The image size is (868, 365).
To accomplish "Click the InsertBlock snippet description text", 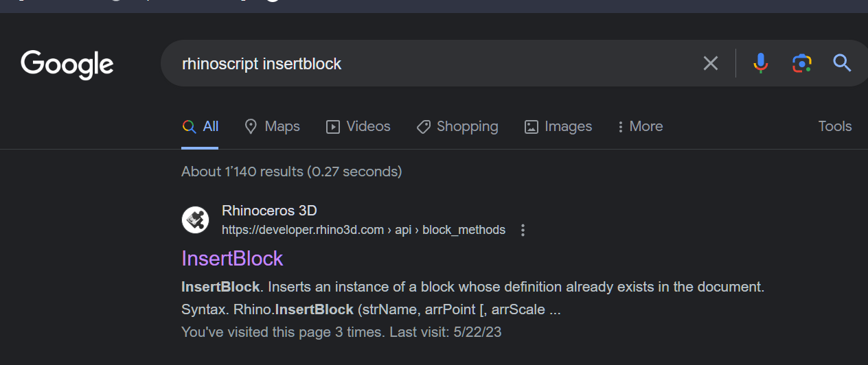I will pyautogui.click(x=472, y=298).
